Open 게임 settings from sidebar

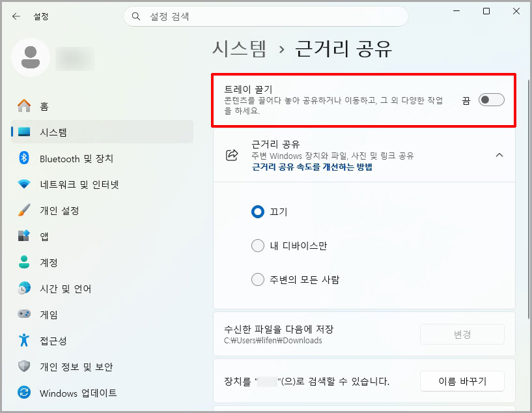point(39,314)
